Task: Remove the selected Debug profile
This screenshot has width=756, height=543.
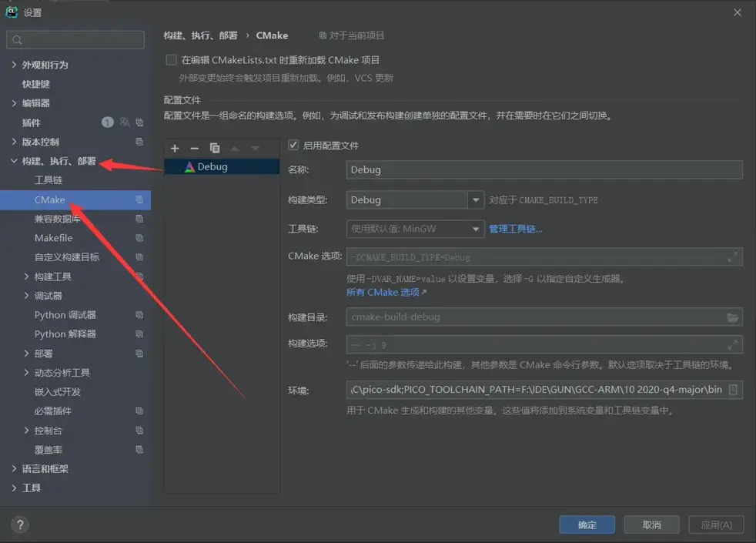Action: point(195,148)
